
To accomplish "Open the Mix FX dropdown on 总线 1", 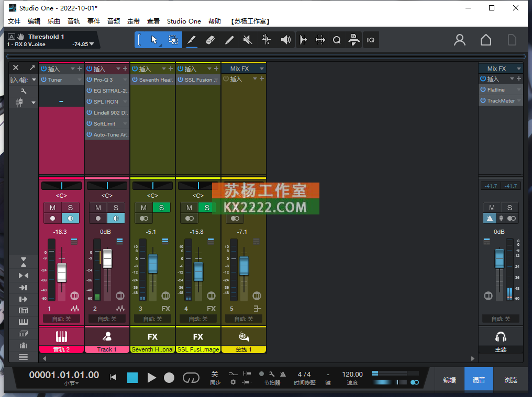I will point(262,69).
